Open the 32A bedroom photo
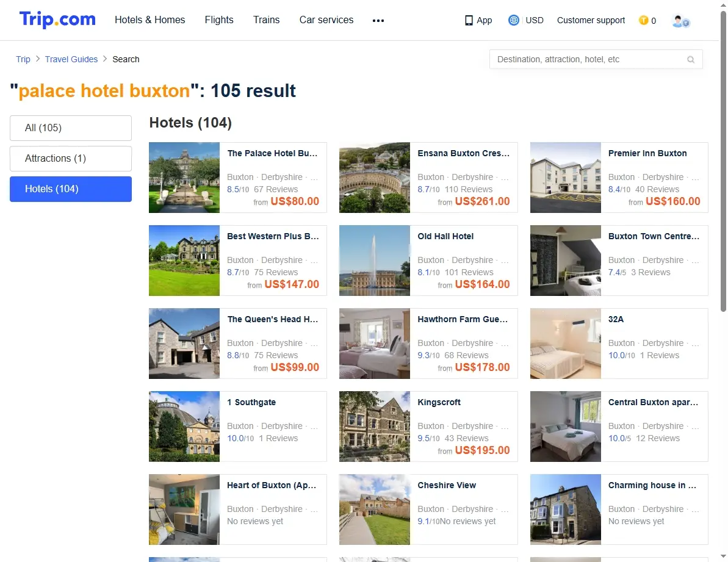728x562 pixels. (x=566, y=344)
